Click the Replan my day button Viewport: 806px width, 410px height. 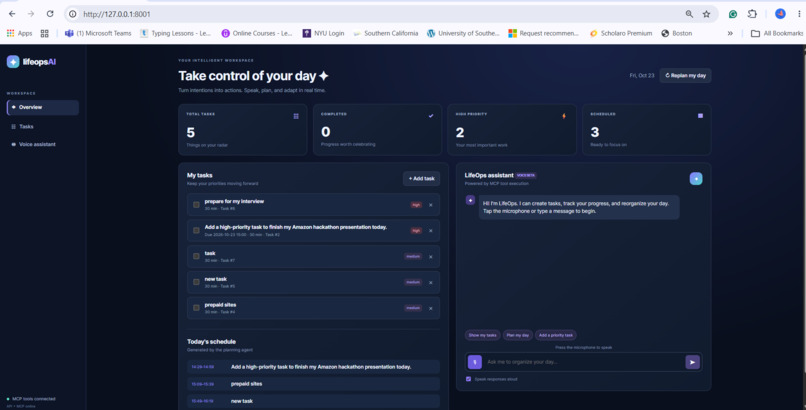[x=685, y=76]
